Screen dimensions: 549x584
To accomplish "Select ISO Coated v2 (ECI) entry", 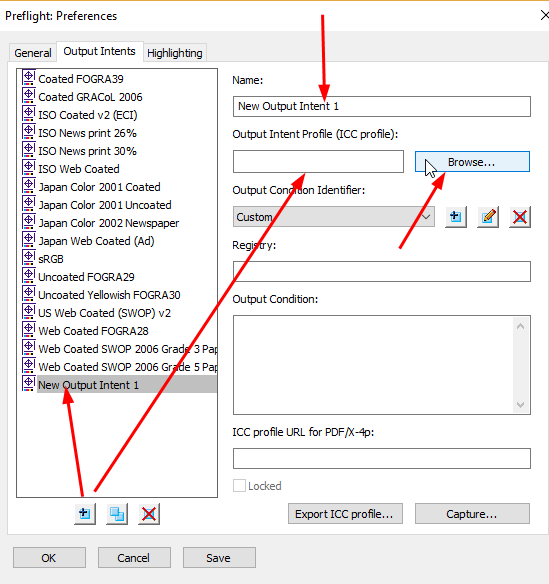I will pos(88,115).
